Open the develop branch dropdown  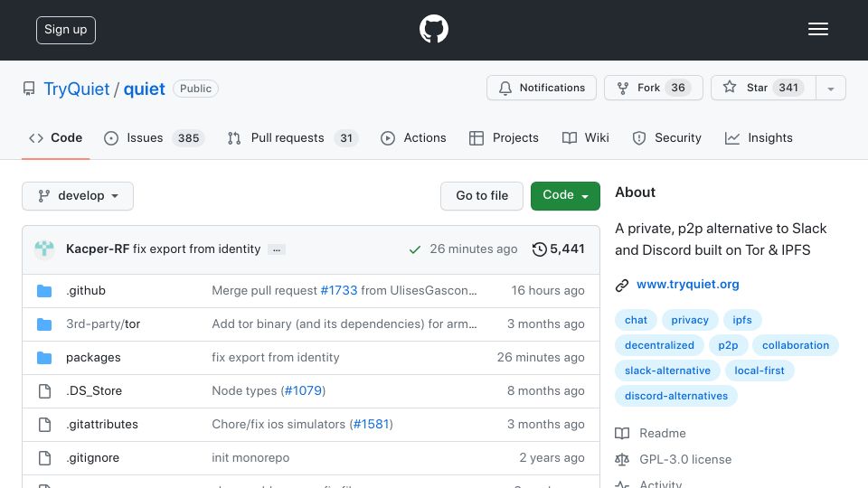[x=78, y=196]
